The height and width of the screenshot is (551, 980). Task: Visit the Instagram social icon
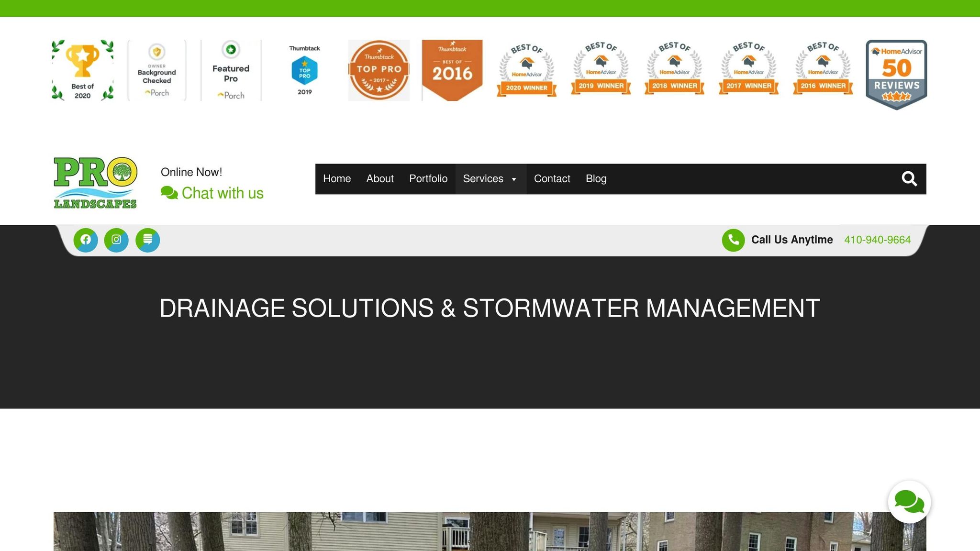click(116, 240)
